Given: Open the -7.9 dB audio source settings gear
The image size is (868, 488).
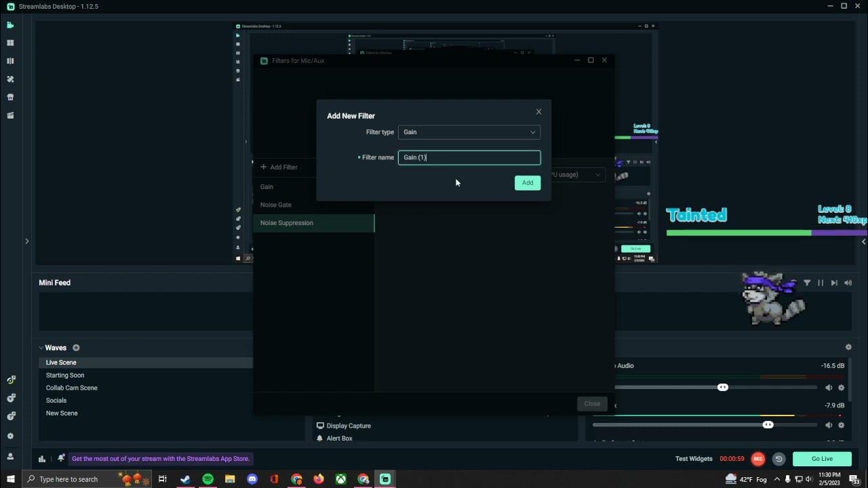Looking at the screenshot, I should point(842,425).
